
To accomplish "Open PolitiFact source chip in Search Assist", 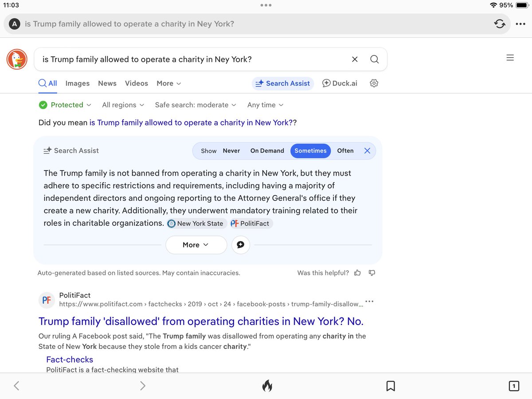I will [x=251, y=223].
